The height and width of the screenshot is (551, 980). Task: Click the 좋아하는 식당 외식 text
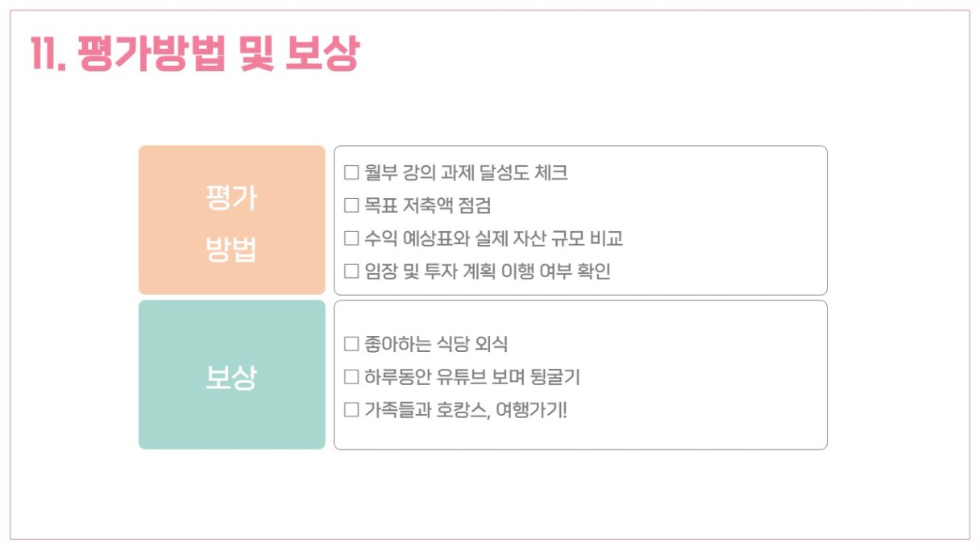[x=436, y=344]
